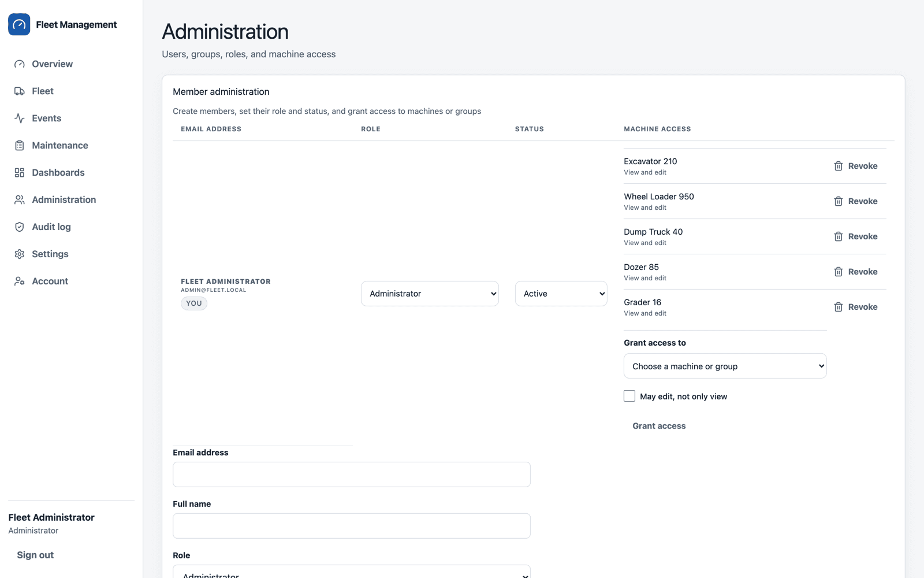Click the Member administration heading
This screenshot has height=578, width=924.
coord(221,92)
